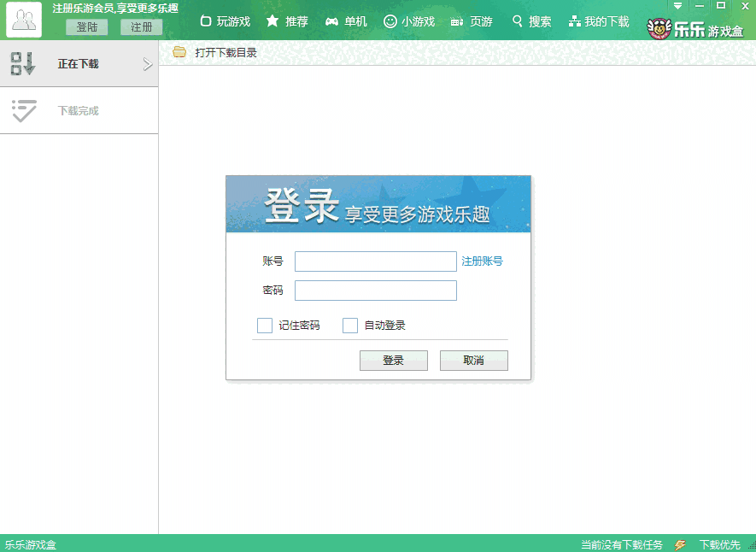The height and width of the screenshot is (552, 756).
Task: Expand the 正在下载 arrow chevron
Action: pos(147,64)
